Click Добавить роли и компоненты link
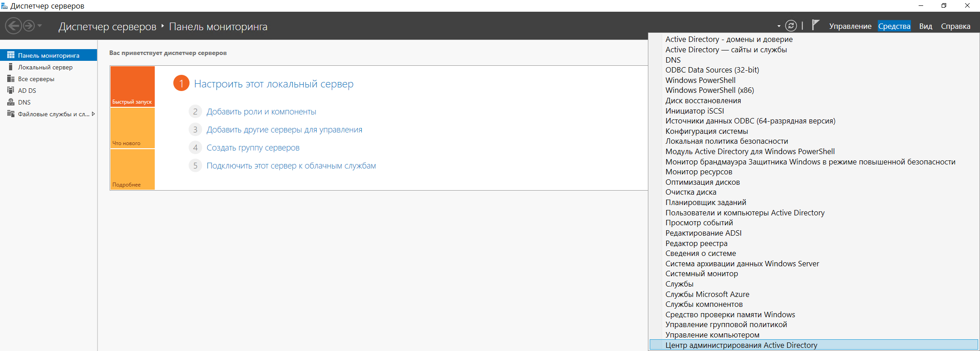Screen dimensions: 980x351 tap(261, 112)
